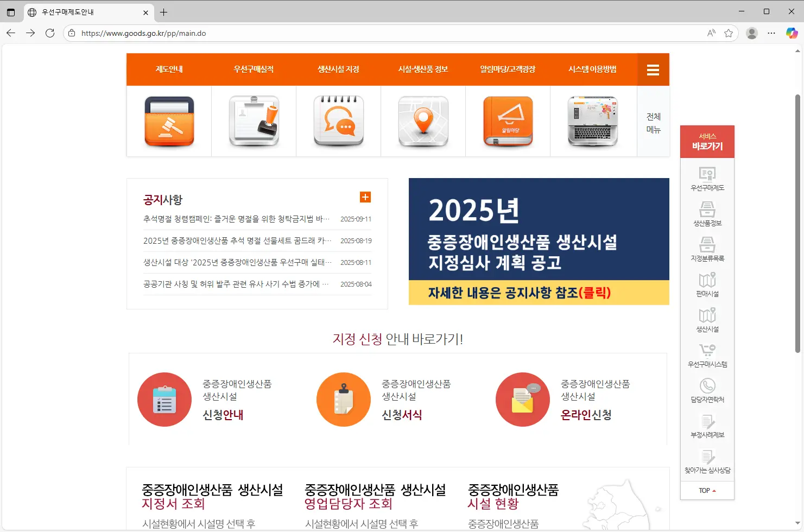Image resolution: width=804 pixels, height=532 pixels.
Task: Click 판매시설 map icon in sidebar
Action: point(707,280)
